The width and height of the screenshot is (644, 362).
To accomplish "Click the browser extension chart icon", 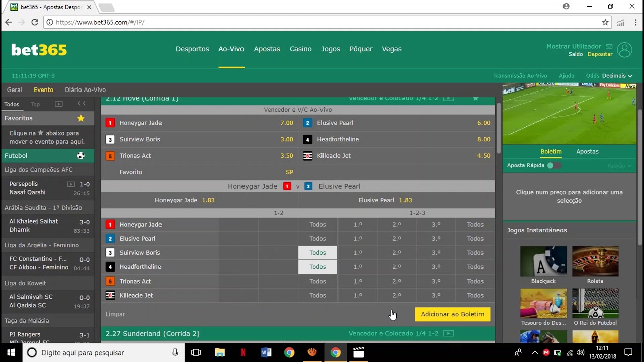I will click(x=621, y=22).
